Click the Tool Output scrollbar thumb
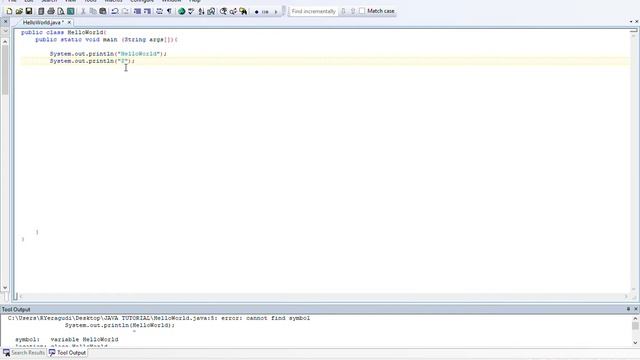This screenshot has width=640, height=360. [x=635, y=325]
